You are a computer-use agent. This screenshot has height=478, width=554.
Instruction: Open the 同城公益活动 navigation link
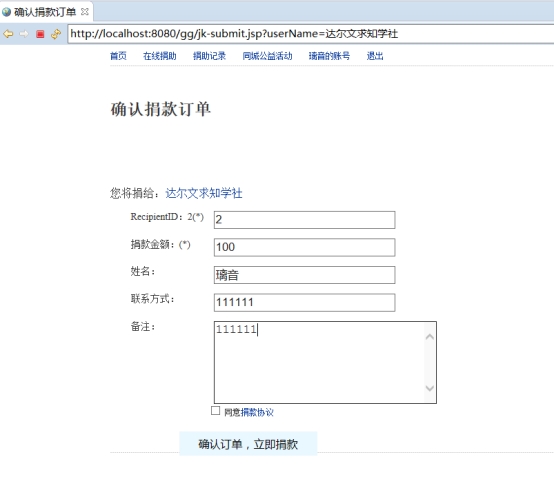[267, 56]
